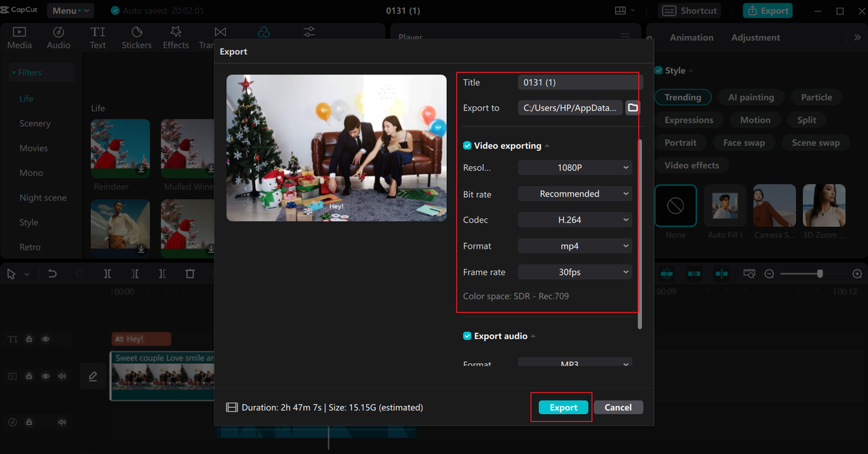Click the split clip tool in timeline toolbar
The image size is (868, 454).
(x=107, y=274)
